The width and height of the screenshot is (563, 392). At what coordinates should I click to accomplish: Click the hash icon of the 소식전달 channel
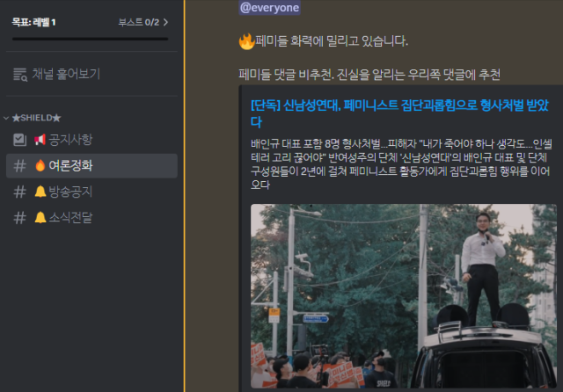[19, 217]
